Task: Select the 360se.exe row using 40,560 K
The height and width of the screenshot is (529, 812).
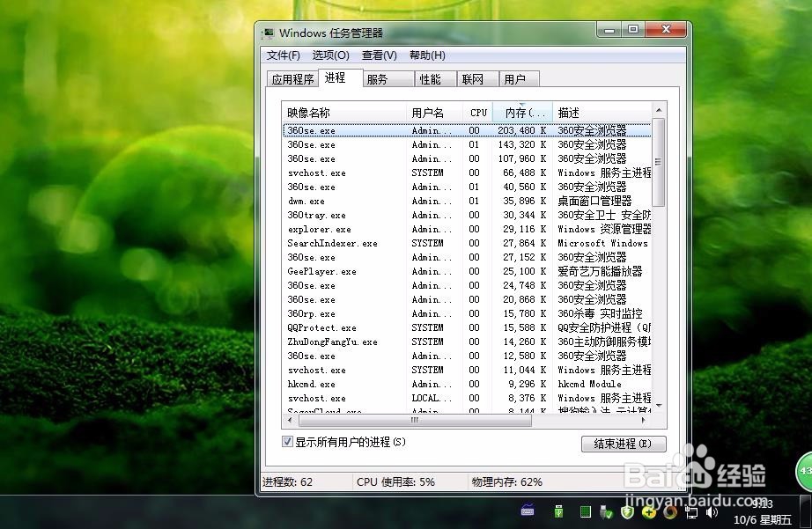Action: [x=467, y=187]
